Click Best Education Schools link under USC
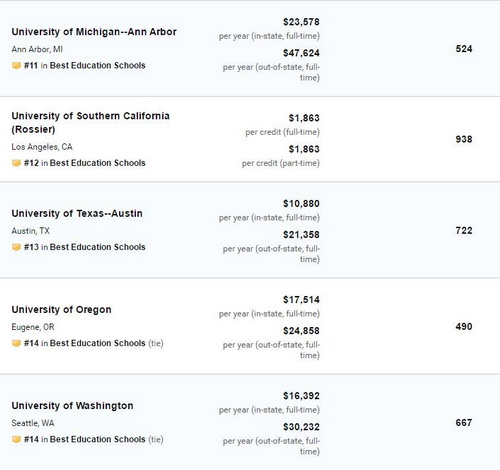500x470 pixels. [x=98, y=163]
